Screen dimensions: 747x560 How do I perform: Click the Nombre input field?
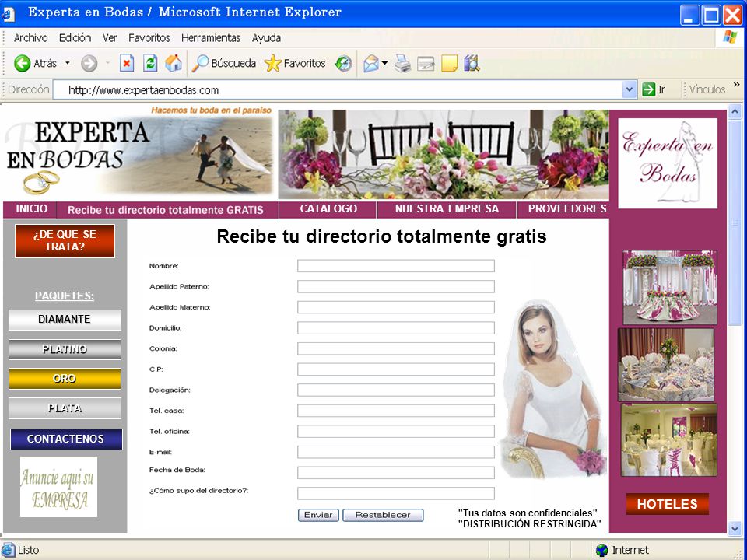(x=396, y=266)
